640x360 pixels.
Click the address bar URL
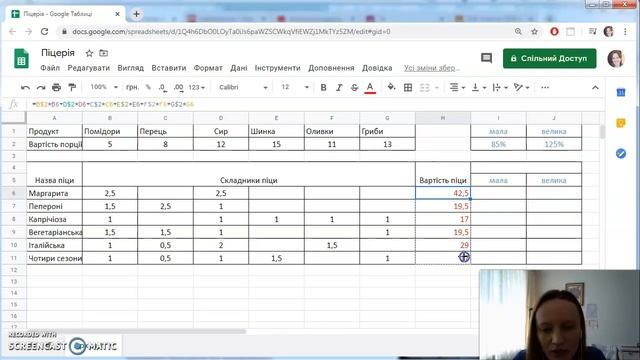click(x=231, y=31)
